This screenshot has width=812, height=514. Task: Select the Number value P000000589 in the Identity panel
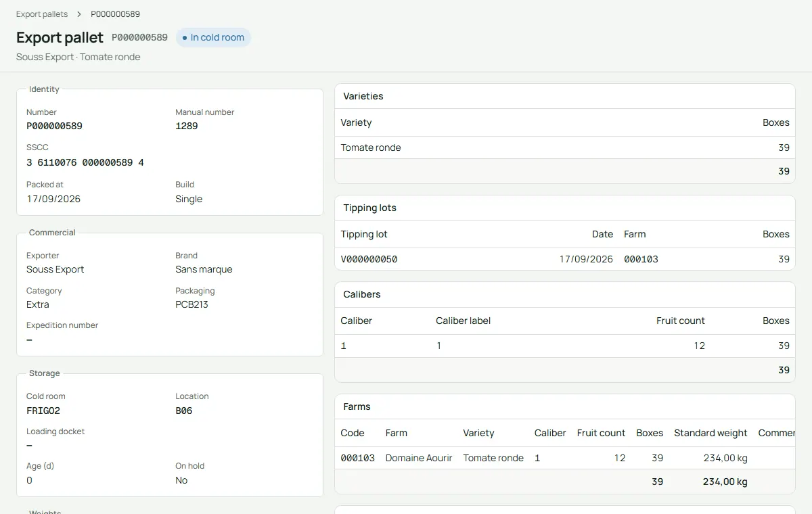[x=54, y=126]
